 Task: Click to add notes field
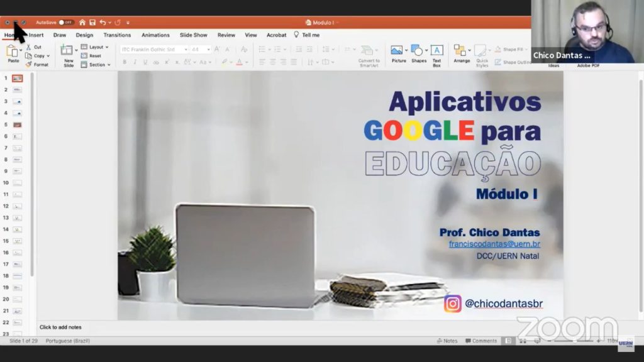pos(60,327)
